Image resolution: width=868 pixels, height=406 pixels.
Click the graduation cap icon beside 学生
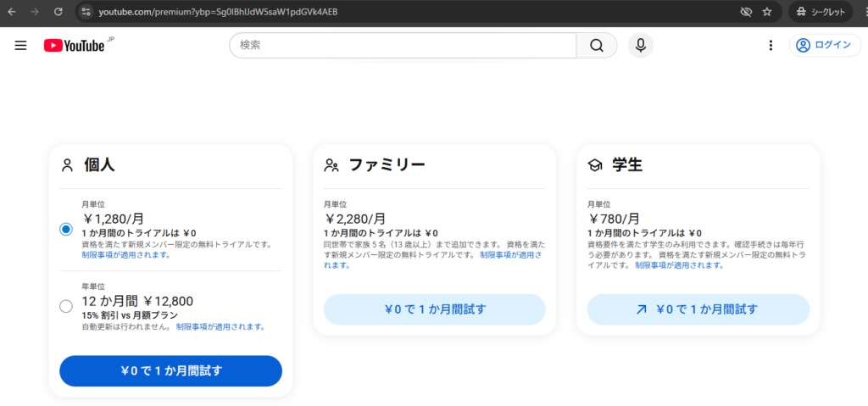click(594, 165)
